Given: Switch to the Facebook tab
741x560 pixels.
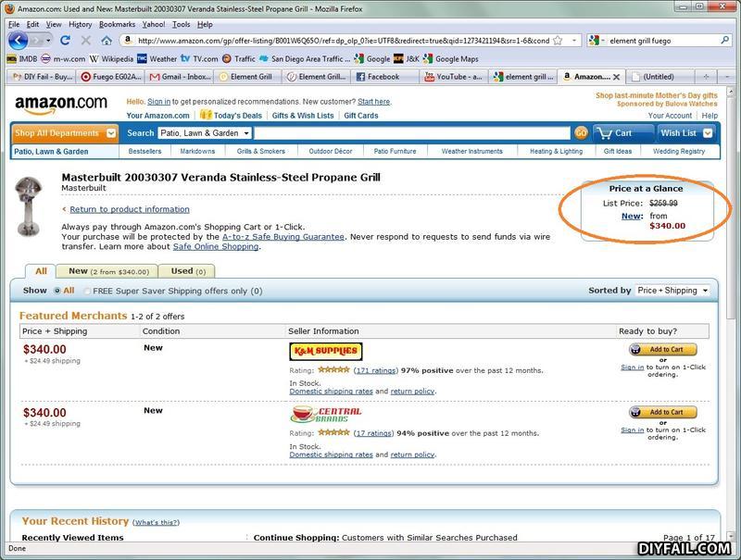Looking at the screenshot, I should 385,77.
